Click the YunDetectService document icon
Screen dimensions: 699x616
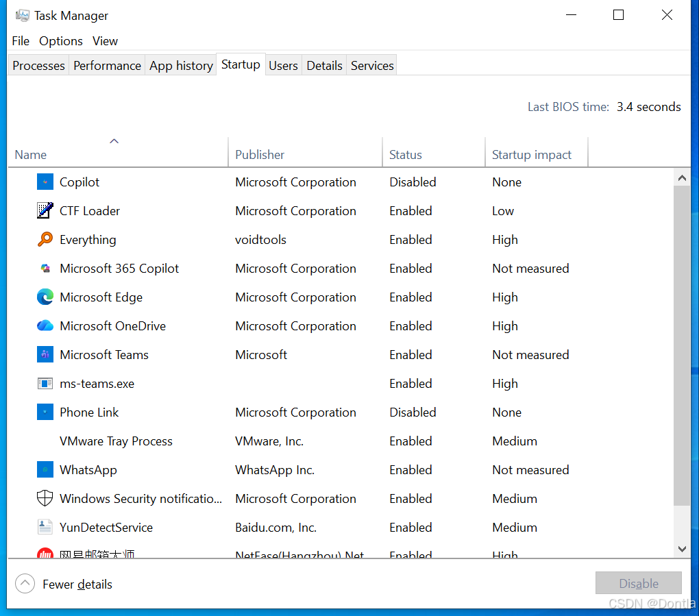(45, 528)
